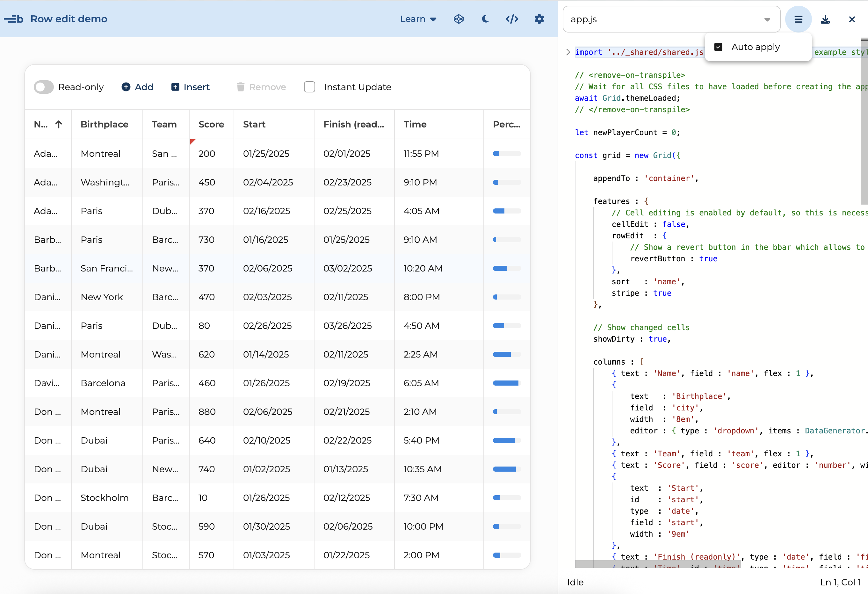The image size is (868, 594).
Task: Click the Bryntum logo menu icon
Action: (x=13, y=19)
